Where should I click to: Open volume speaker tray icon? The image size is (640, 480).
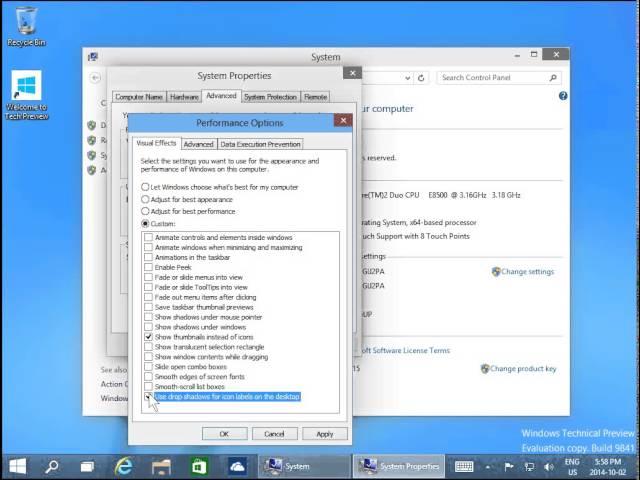pyautogui.click(x=549, y=466)
